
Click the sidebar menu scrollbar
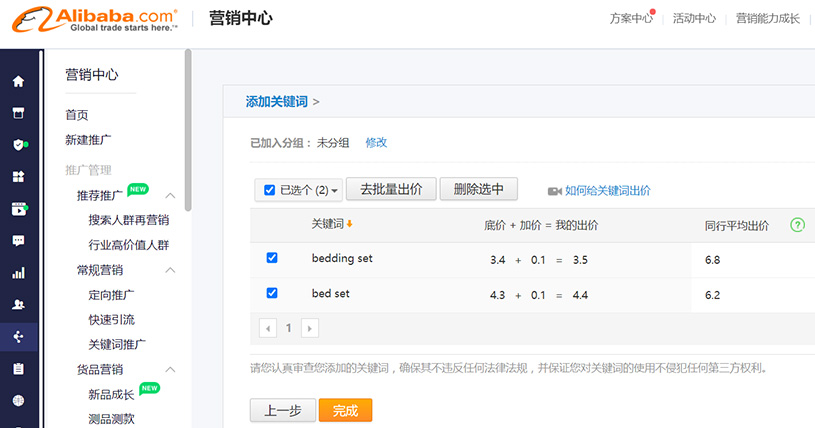[x=188, y=131]
